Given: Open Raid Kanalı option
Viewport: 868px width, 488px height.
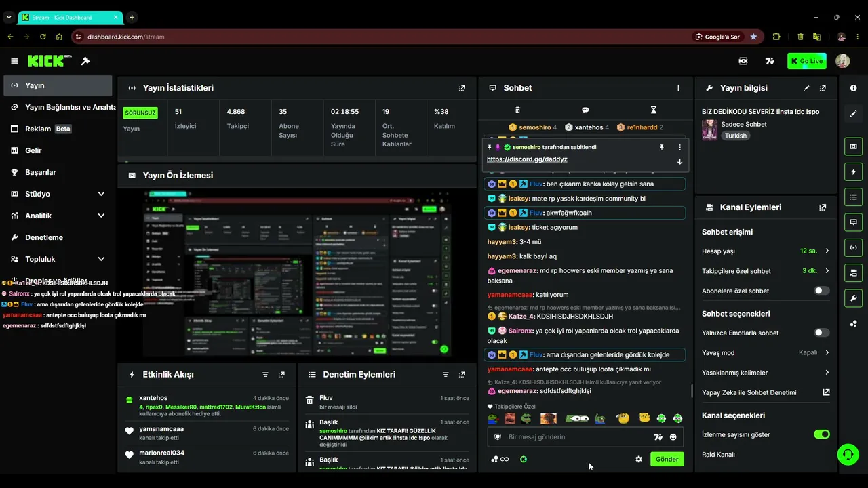Looking at the screenshot, I should tap(718, 454).
